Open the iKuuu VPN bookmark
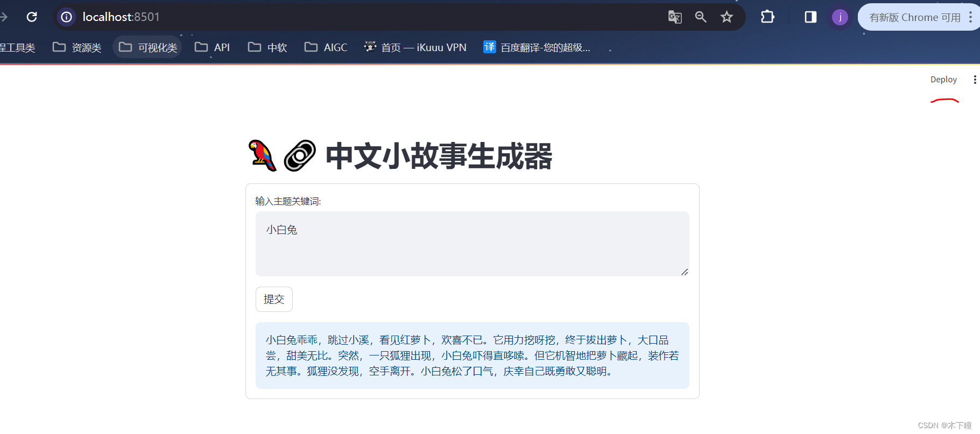This screenshot has height=434, width=980. pos(415,47)
